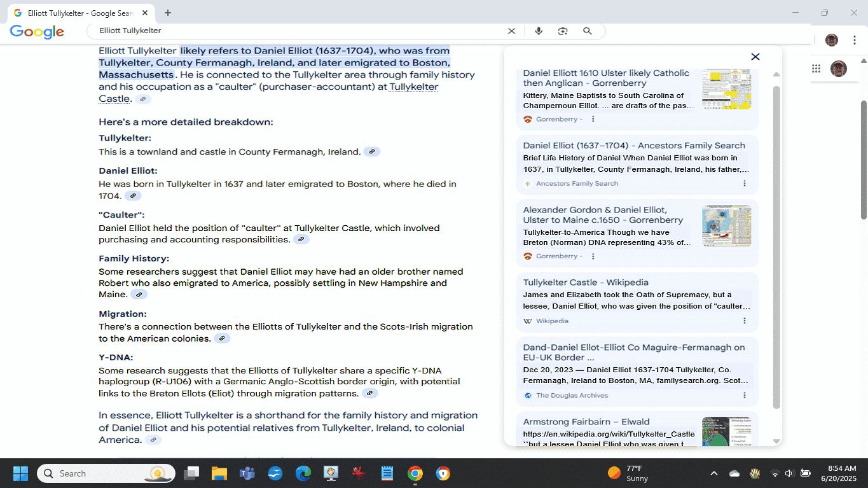The height and width of the screenshot is (488, 868).
Task: Show hidden system tray icons chevron
Action: [x=714, y=473]
